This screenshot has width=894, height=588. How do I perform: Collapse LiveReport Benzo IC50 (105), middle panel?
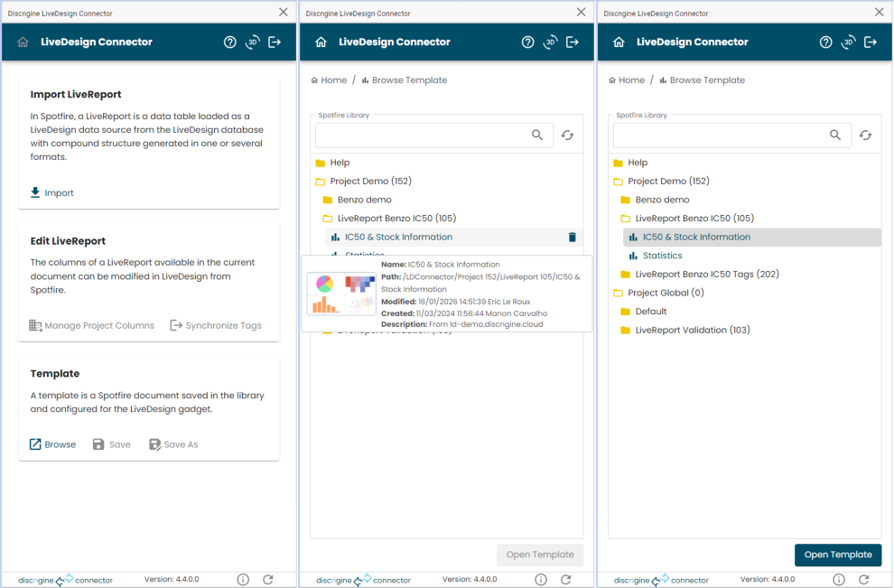click(x=389, y=219)
